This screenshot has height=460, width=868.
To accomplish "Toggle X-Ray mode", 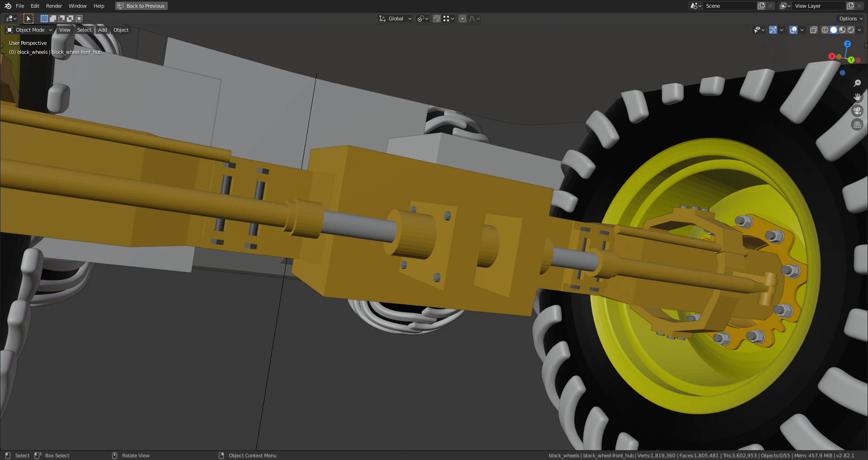I will pyautogui.click(x=813, y=30).
